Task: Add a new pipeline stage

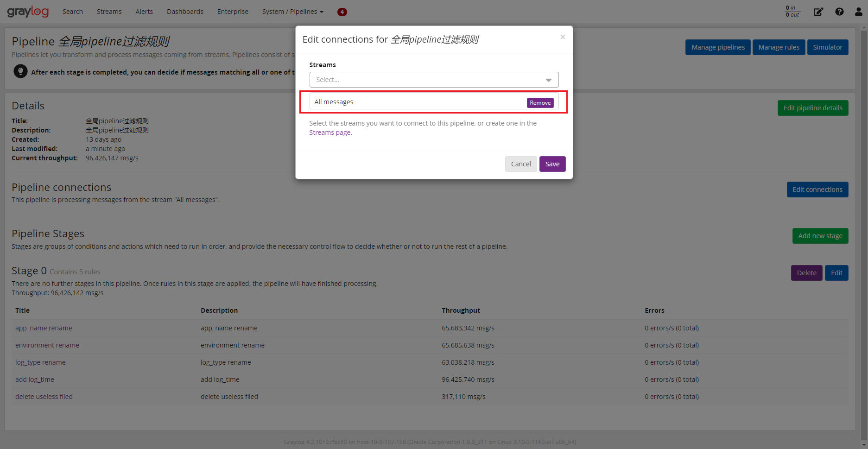Action: pyautogui.click(x=820, y=235)
